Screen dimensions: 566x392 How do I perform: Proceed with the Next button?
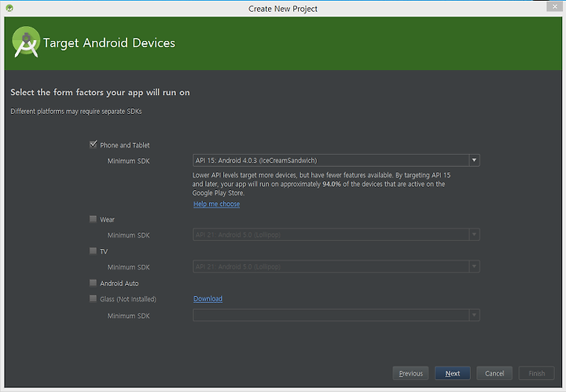(453, 373)
